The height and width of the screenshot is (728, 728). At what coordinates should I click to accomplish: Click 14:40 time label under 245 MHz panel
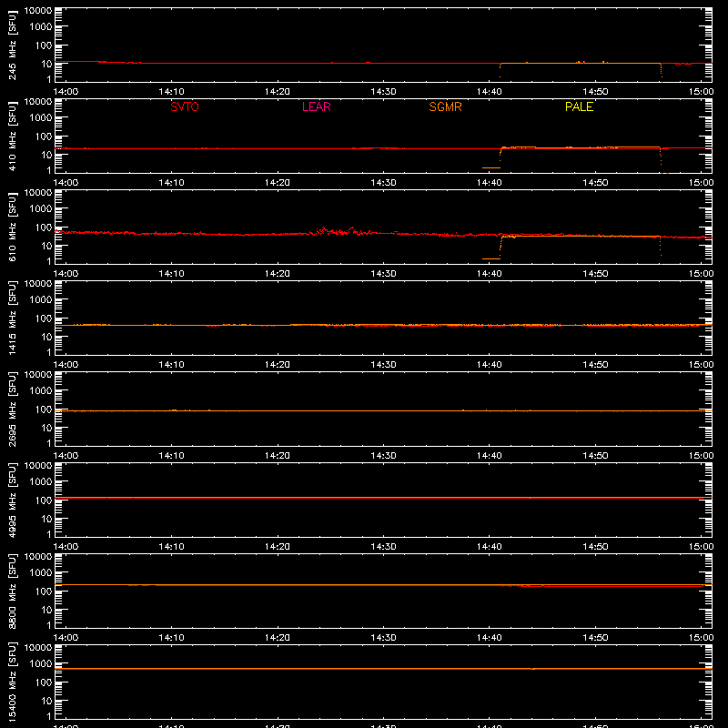click(x=489, y=92)
